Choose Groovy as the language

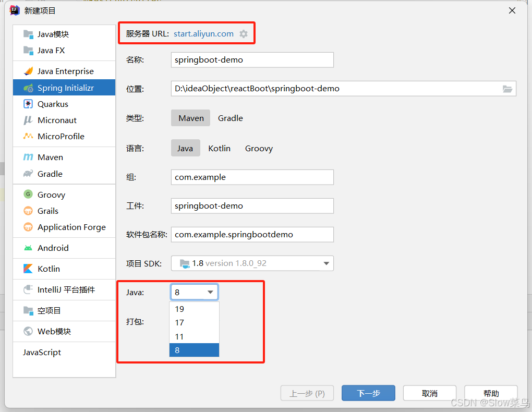coord(259,148)
